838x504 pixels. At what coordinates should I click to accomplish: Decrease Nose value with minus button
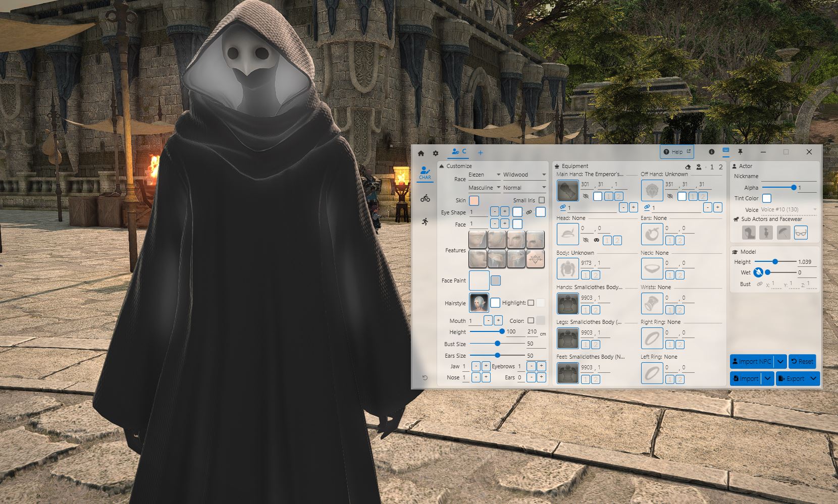476,377
